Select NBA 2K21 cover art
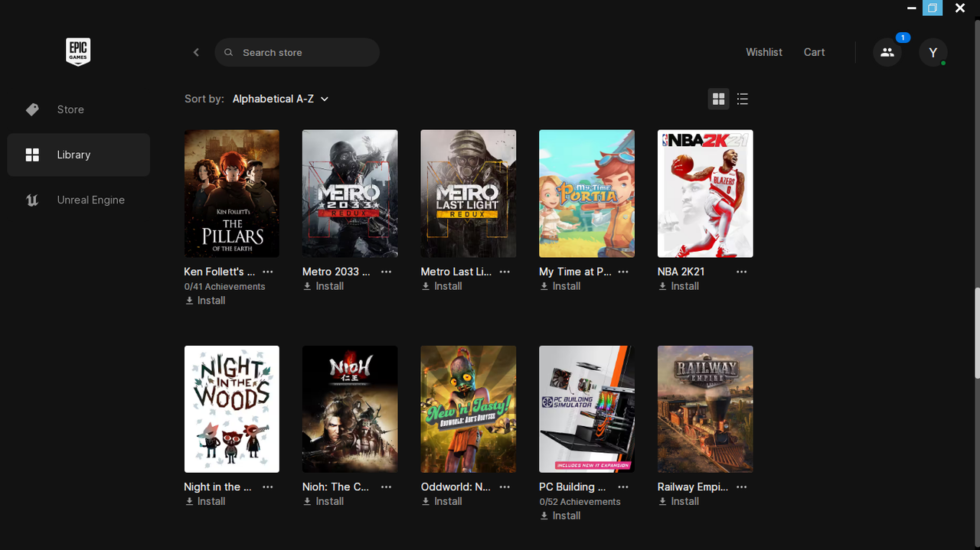 point(705,194)
